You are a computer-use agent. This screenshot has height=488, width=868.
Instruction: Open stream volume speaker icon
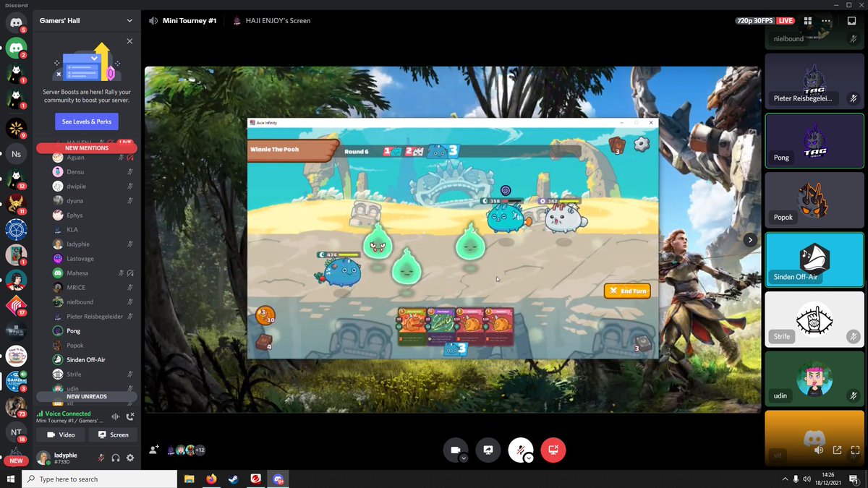click(x=819, y=450)
